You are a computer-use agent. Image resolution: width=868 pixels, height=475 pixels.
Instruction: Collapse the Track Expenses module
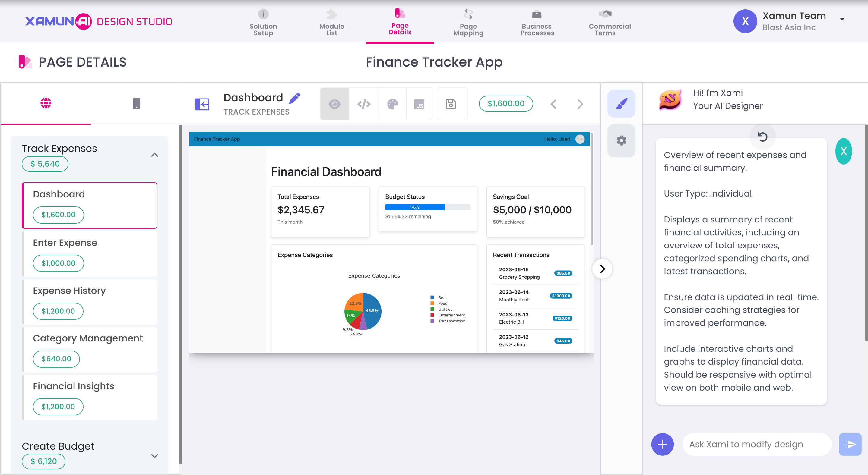point(154,155)
